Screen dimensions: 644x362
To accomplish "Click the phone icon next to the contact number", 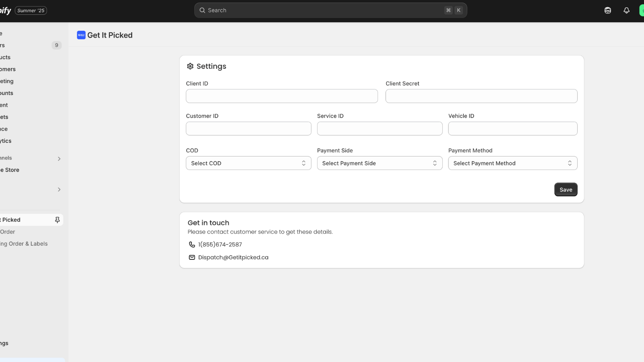I will coord(192,245).
